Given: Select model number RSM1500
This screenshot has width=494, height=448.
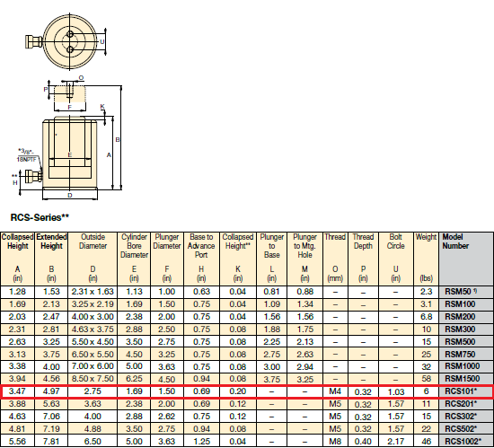Looking at the screenshot, I should pos(462,379).
